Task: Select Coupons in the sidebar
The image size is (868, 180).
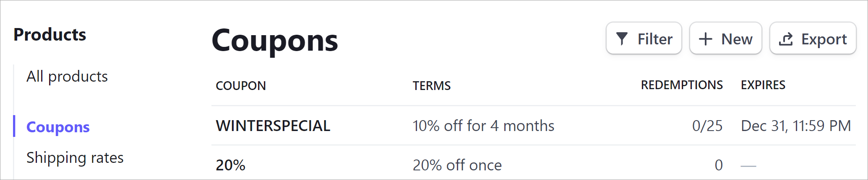Action: tap(58, 127)
